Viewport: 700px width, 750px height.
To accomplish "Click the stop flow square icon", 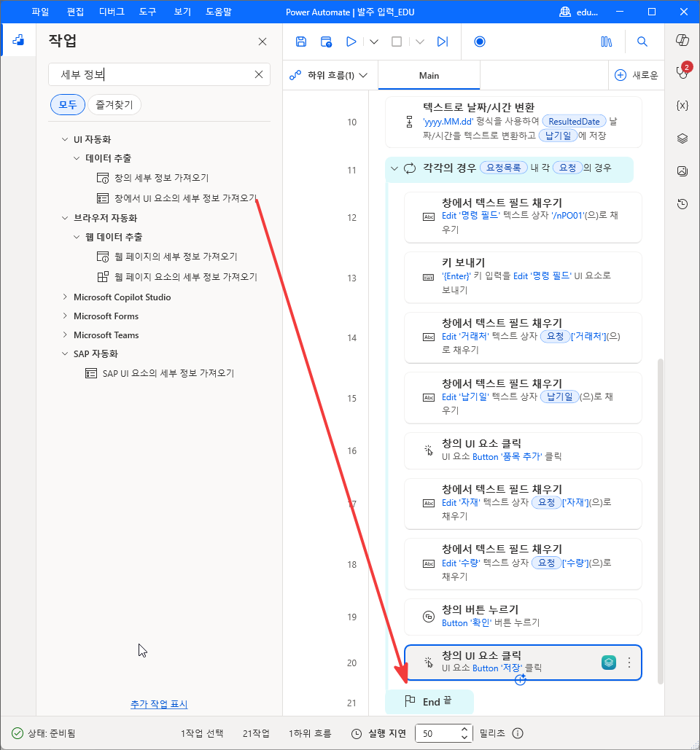I will pyautogui.click(x=397, y=42).
